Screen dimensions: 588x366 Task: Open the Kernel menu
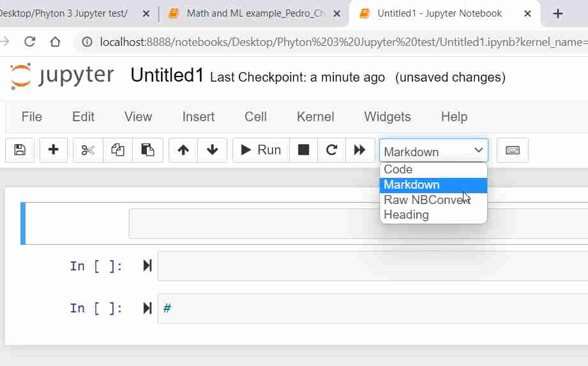[x=315, y=117]
